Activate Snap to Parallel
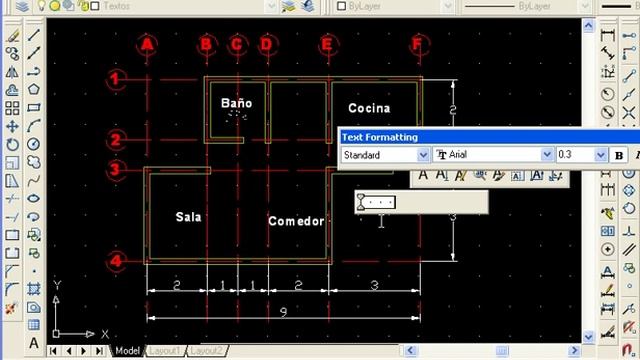Viewport: 640px width, 360px height. point(629,249)
